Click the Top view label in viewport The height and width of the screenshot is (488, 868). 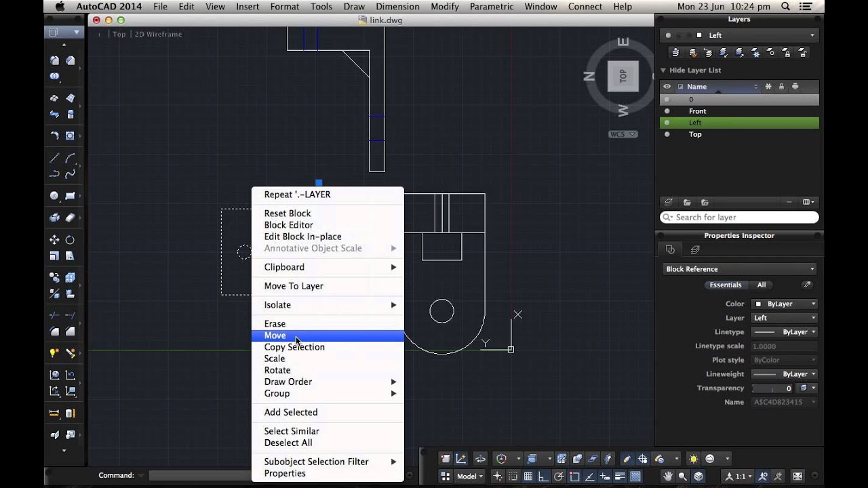click(x=119, y=34)
